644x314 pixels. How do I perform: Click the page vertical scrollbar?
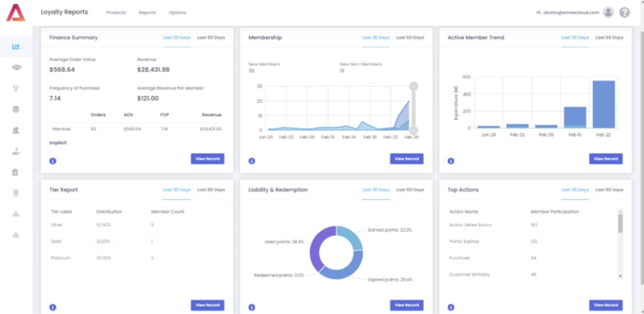click(x=642, y=157)
